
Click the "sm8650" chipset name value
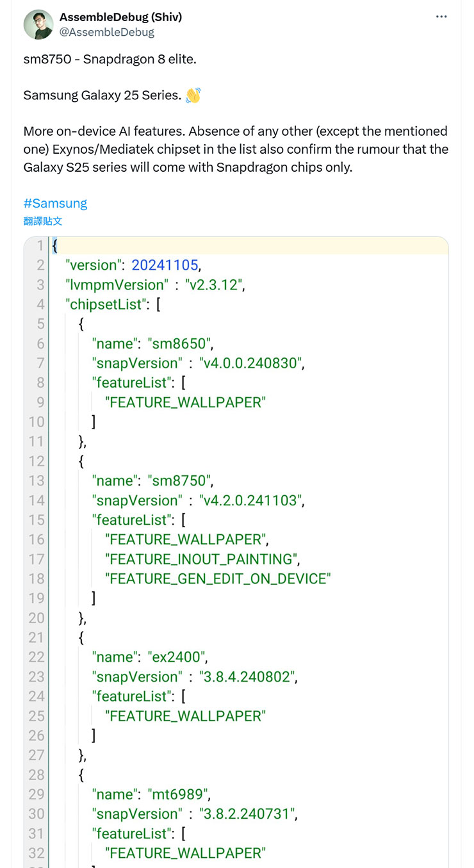(180, 343)
